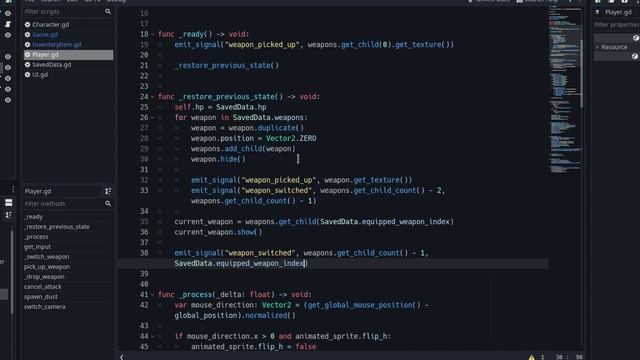
Task: Collapse the scripts panel with the bottom-left arrow
Action: pos(122,357)
